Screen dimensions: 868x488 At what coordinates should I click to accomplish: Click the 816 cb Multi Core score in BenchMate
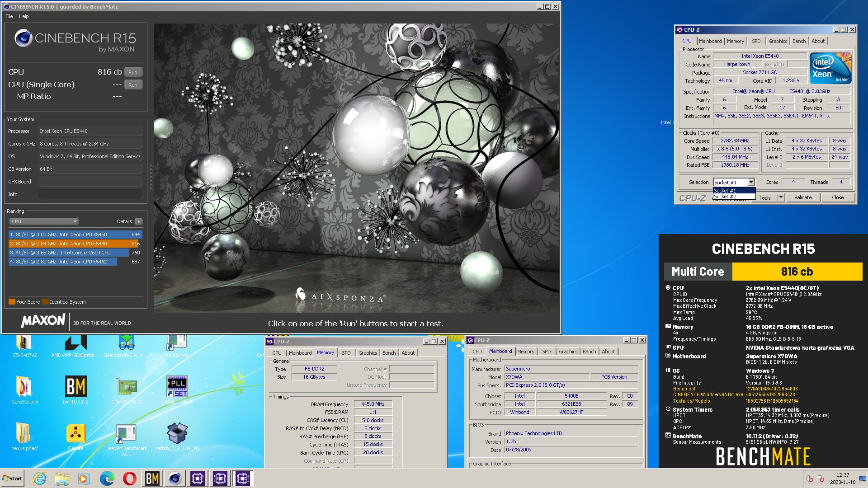pyautogui.click(x=797, y=272)
